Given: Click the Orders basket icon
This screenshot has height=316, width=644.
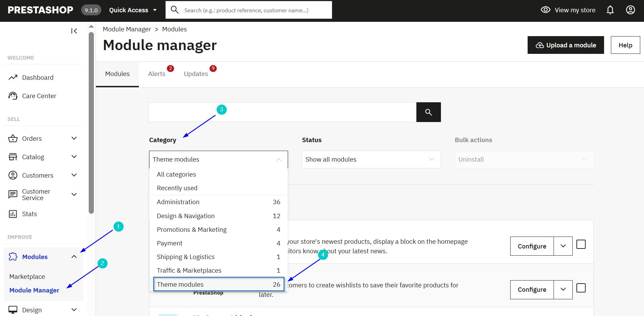Looking at the screenshot, I should (x=13, y=139).
